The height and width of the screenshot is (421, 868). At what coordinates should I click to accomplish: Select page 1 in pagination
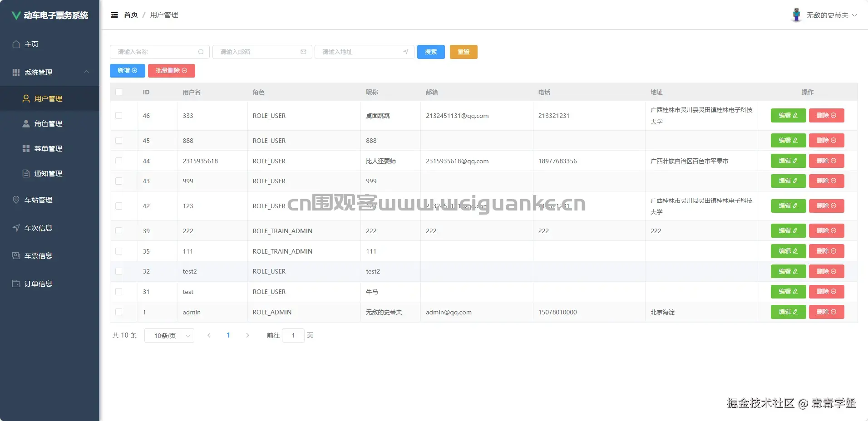click(228, 335)
